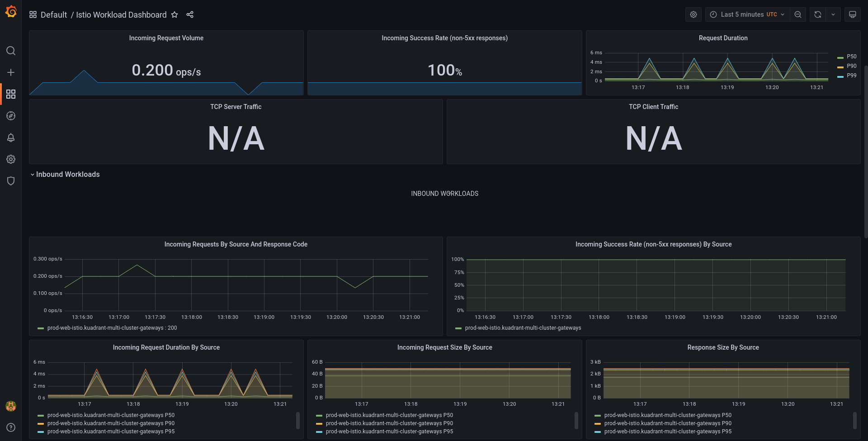Click blue P95 swatch in Request Duration By Source legend

(x=41, y=432)
